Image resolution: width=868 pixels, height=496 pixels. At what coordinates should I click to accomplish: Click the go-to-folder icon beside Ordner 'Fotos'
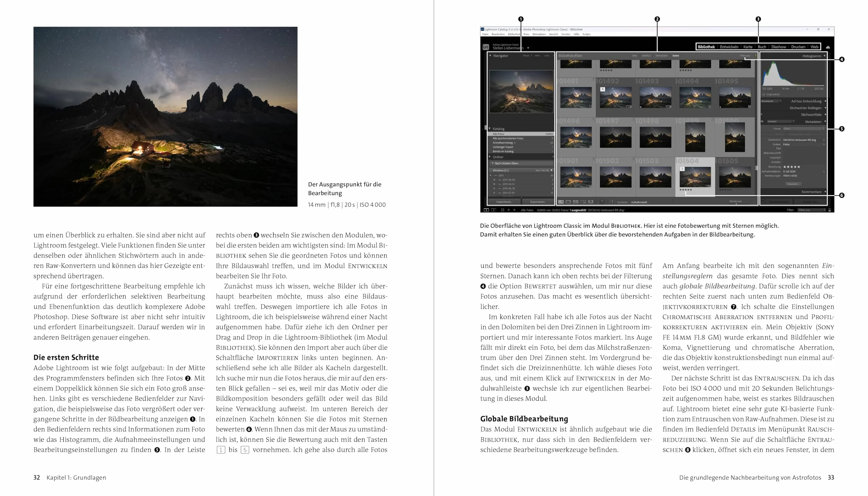(x=824, y=144)
